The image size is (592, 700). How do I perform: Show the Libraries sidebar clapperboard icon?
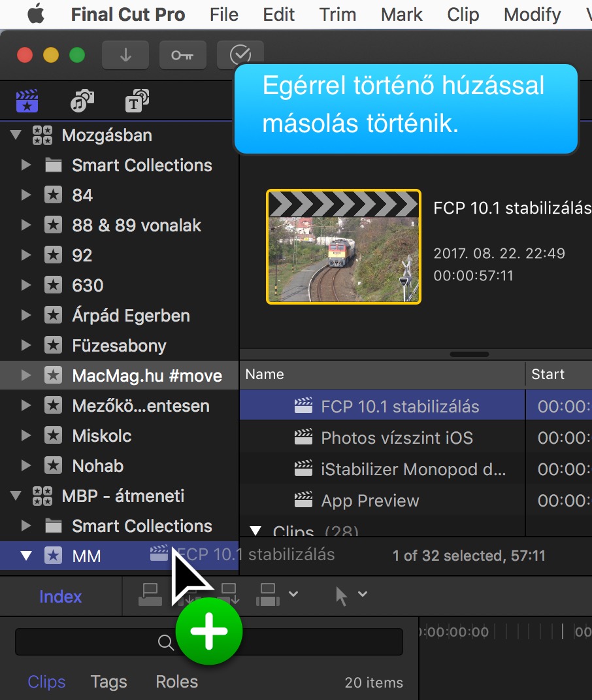coord(27,101)
